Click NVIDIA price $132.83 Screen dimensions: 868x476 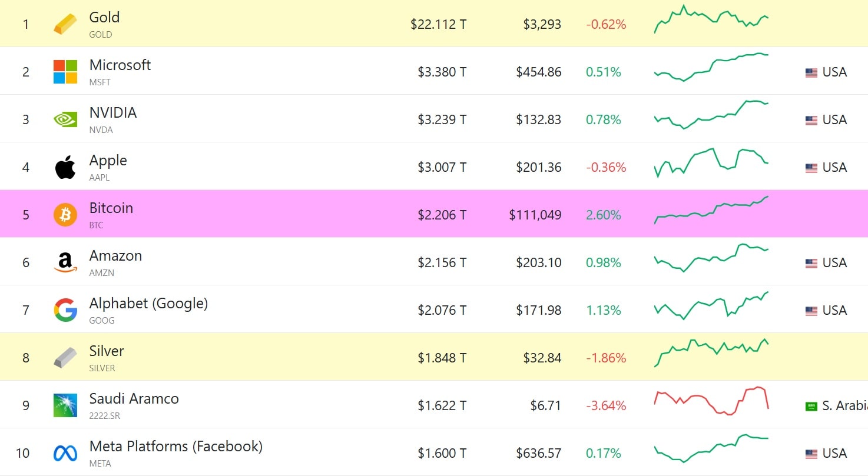click(x=539, y=120)
